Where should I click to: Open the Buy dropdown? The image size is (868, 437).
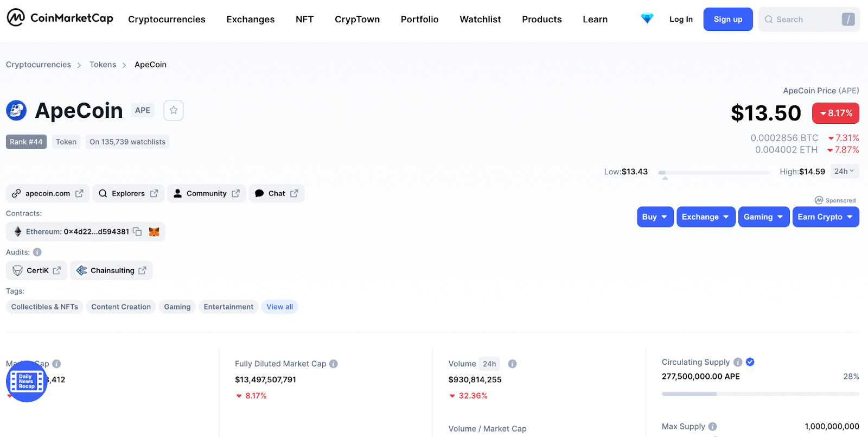coord(655,217)
